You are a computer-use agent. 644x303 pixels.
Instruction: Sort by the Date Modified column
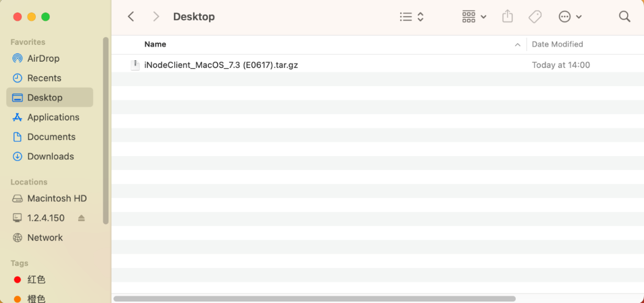(557, 44)
